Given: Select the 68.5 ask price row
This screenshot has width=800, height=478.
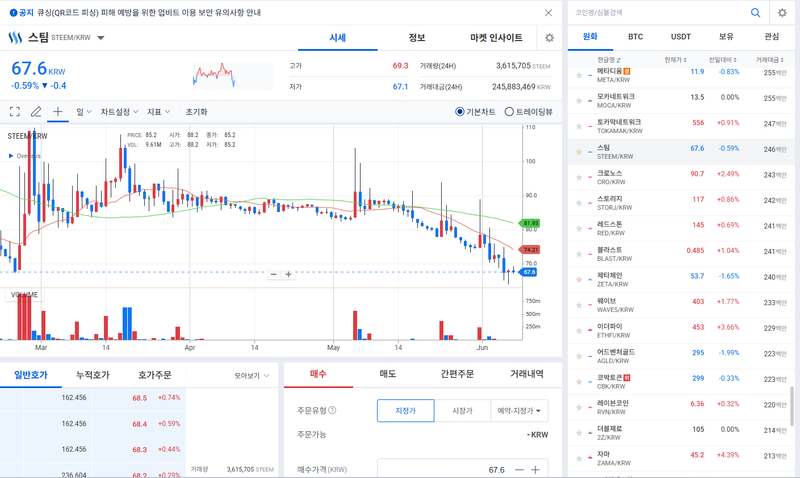Looking at the screenshot, I should click(x=93, y=398).
